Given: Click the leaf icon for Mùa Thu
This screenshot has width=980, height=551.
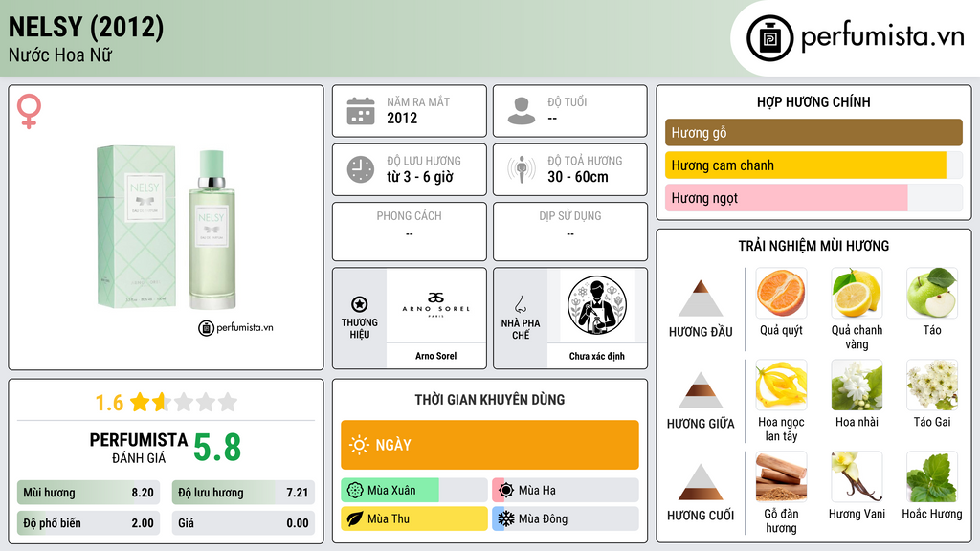Looking at the screenshot, I should click(355, 518).
